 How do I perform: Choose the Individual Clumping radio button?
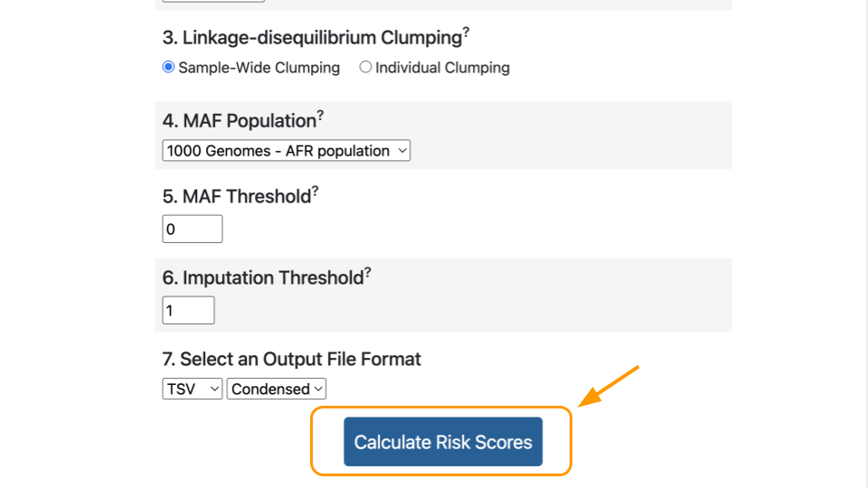(365, 67)
